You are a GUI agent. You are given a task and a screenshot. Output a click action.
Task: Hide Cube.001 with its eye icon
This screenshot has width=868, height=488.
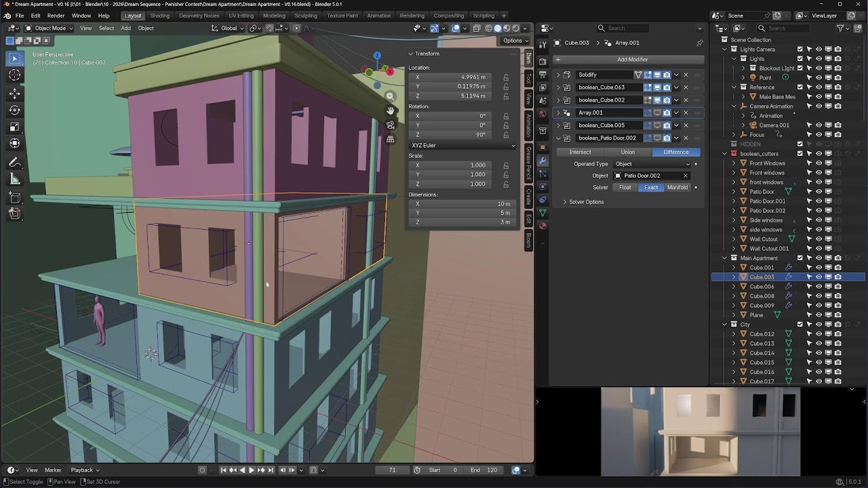818,268
